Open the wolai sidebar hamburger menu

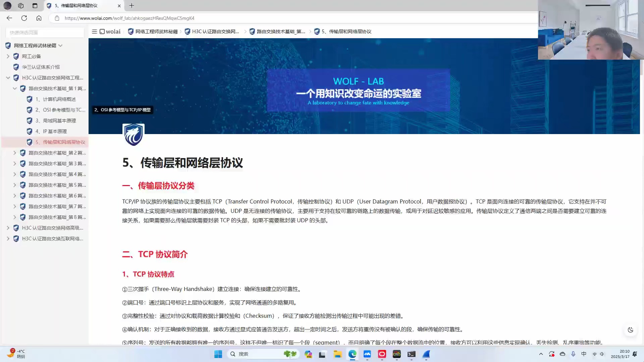(94, 31)
